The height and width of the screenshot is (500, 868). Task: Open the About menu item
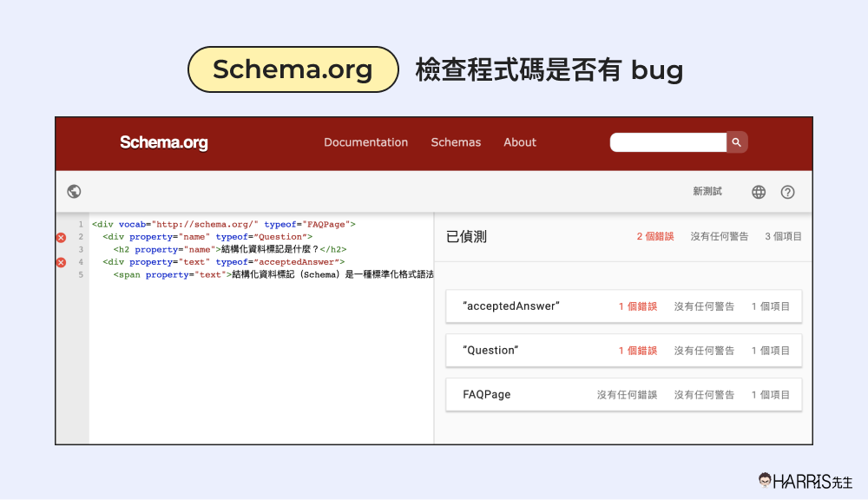pos(520,142)
